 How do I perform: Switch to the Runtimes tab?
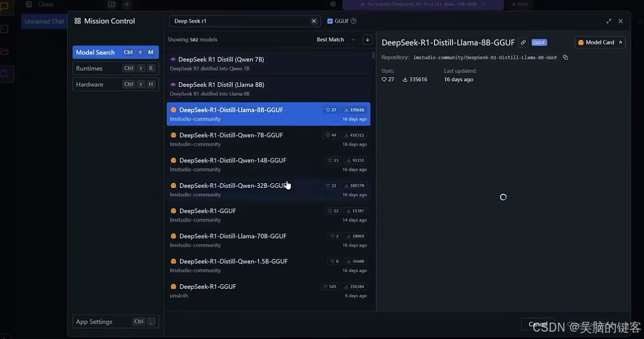coord(115,68)
